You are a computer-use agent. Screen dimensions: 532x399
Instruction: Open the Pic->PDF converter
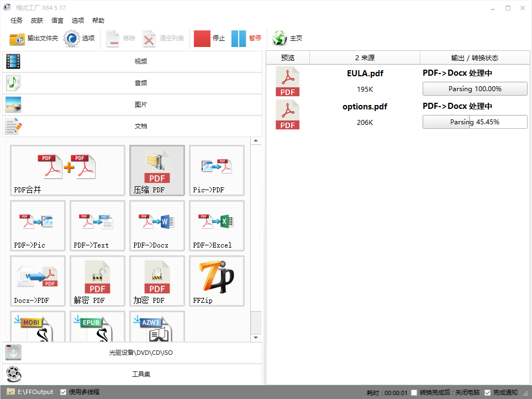[x=216, y=170]
